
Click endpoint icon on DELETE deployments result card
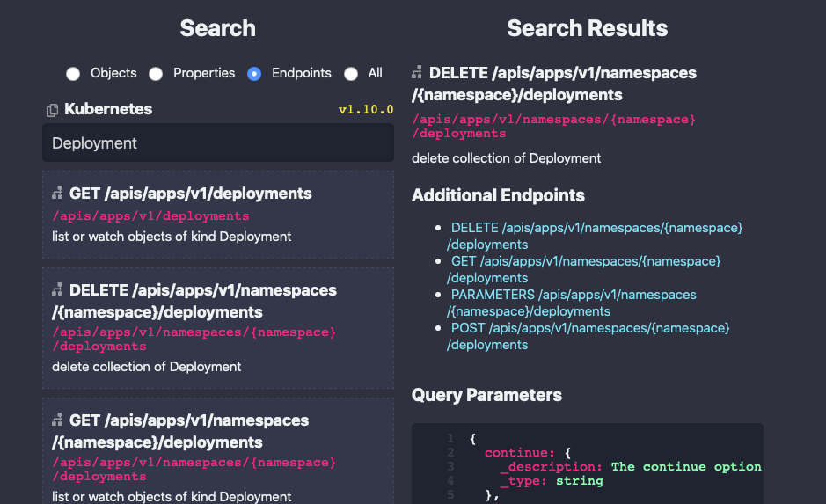point(57,290)
